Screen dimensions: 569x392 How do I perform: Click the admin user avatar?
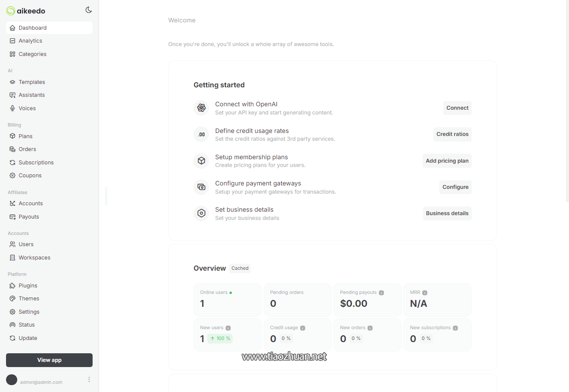point(12,380)
